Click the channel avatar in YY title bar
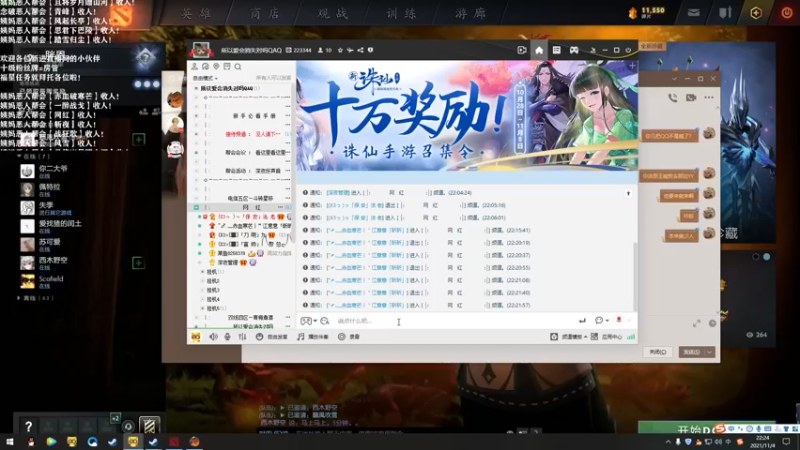800x450 pixels. (201, 51)
